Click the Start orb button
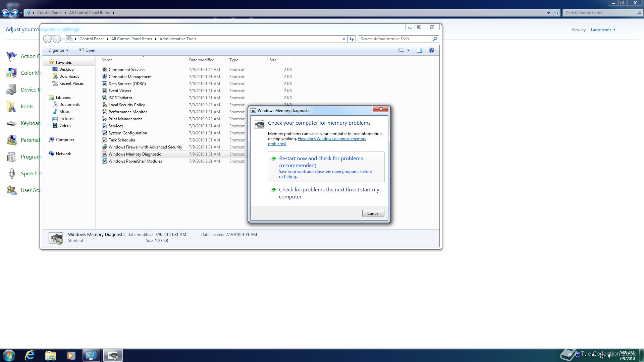This screenshot has height=362, width=644. [x=9, y=355]
